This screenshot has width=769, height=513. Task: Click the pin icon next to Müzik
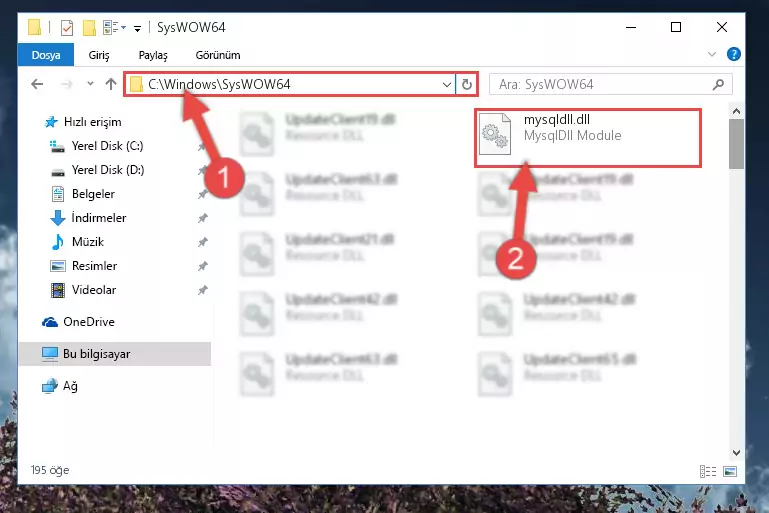coord(203,242)
